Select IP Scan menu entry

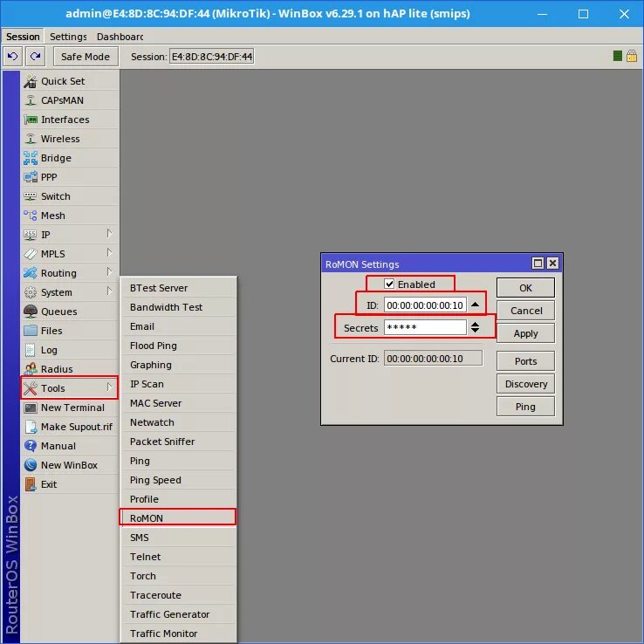(179, 384)
